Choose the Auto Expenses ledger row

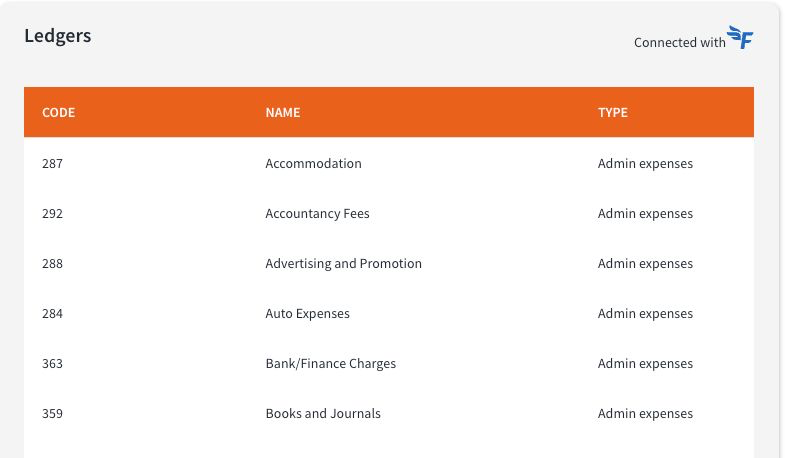[389, 313]
